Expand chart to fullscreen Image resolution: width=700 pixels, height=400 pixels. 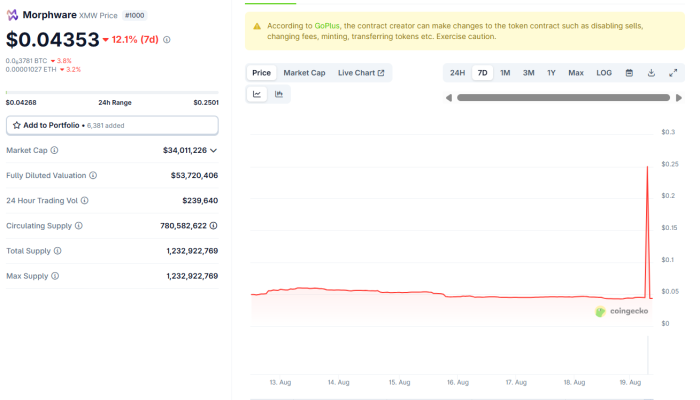coord(673,73)
